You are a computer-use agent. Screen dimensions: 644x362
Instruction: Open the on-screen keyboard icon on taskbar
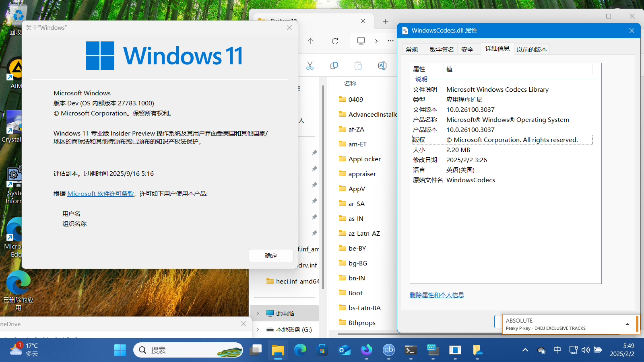433,350
